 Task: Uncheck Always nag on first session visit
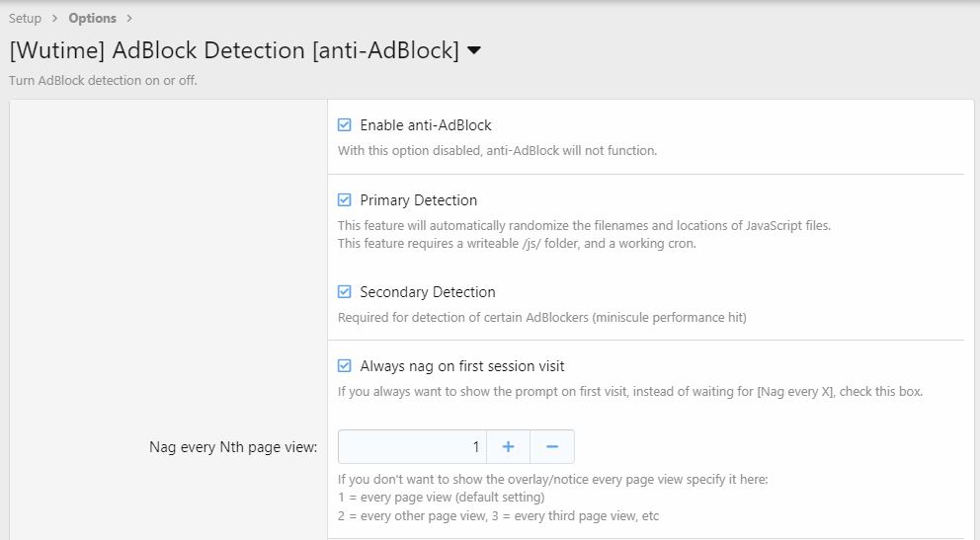[x=345, y=366]
